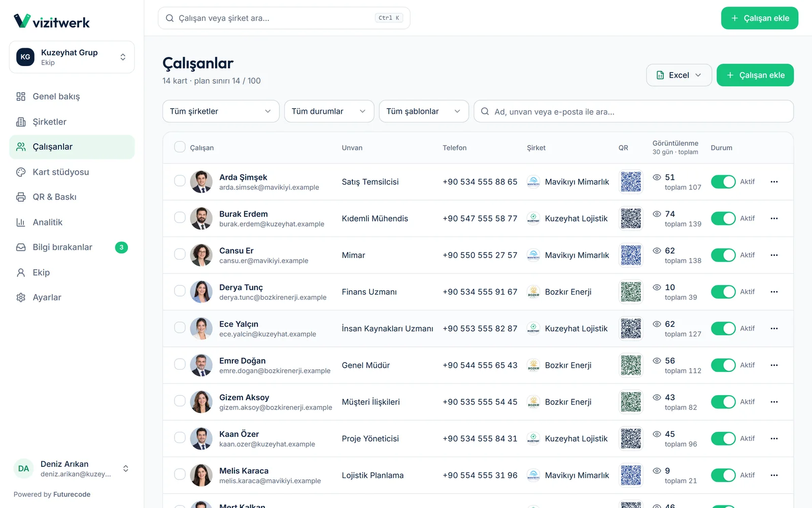The image size is (812, 508).
Task: Open more options for Gizem Aksoy row
Action: tap(774, 402)
